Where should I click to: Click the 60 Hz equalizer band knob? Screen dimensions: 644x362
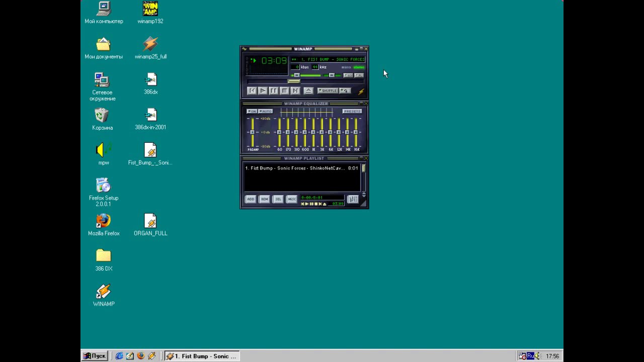(x=279, y=132)
